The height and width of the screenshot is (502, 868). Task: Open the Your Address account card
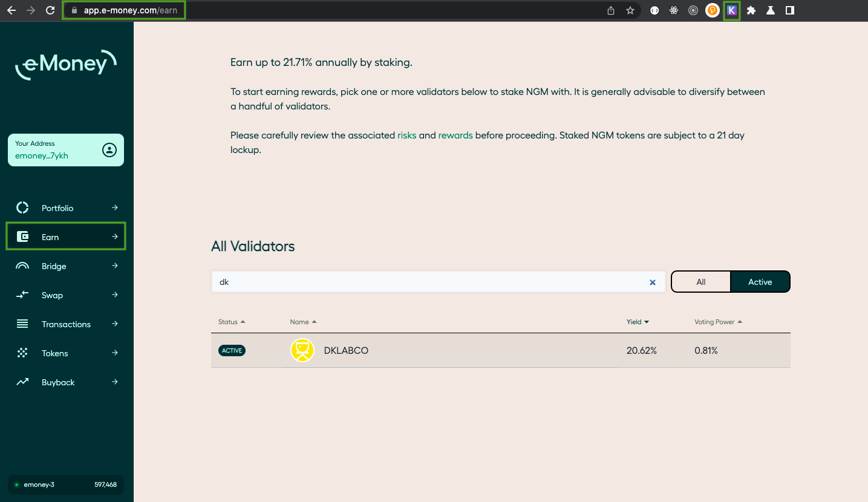click(x=66, y=150)
